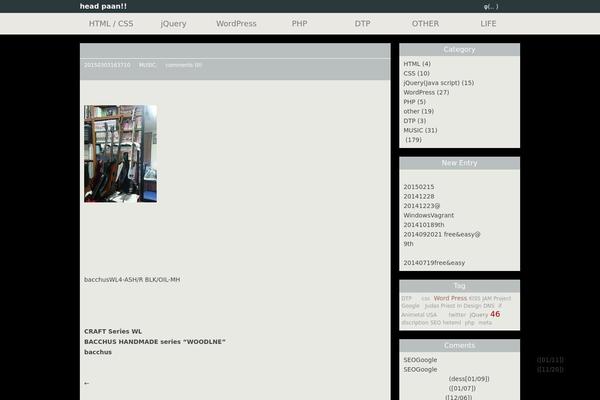
Task: Open the guitar photo thumbnail
Action: pos(121,153)
